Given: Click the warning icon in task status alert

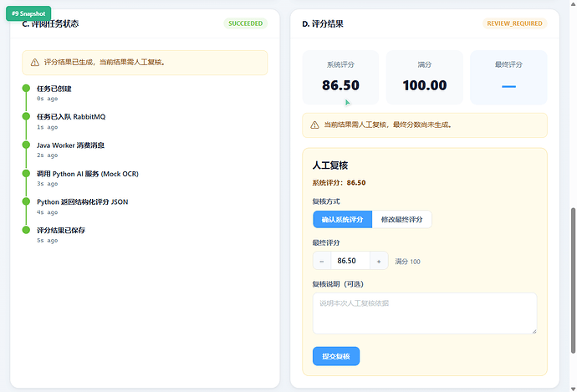Looking at the screenshot, I should tap(35, 63).
